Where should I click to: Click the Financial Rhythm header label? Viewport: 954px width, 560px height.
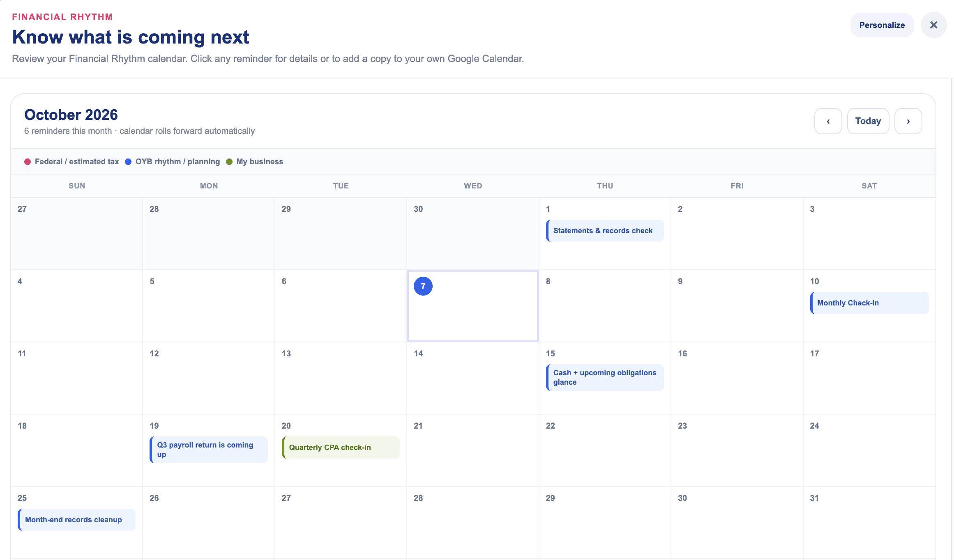(x=62, y=17)
